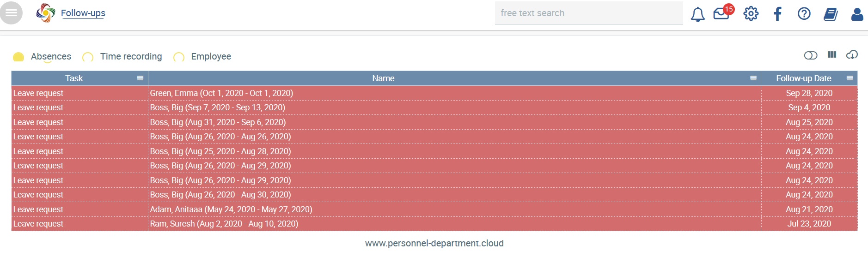
Task: Open the Name column menu
Action: pyautogui.click(x=753, y=78)
